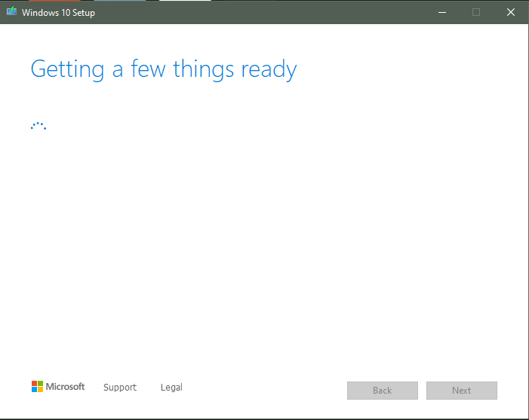Open the Support link
529x420 pixels.
pos(120,387)
